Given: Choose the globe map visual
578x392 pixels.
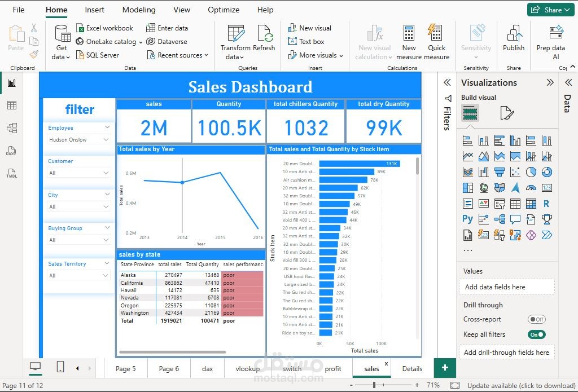Looking at the screenshot, I should pos(484,188).
